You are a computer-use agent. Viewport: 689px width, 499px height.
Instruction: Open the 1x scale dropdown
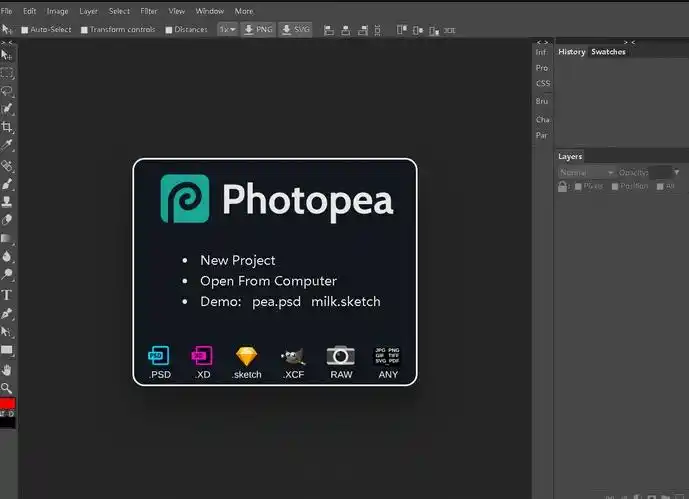[x=228, y=29]
